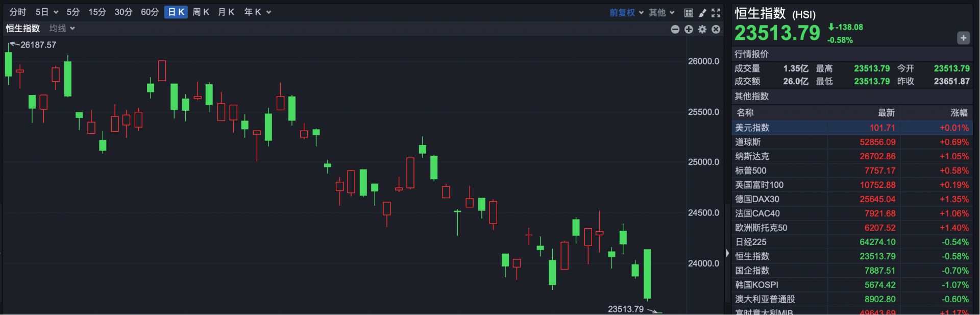980x315 pixels.
Task: Click the -0.58% change under -138.08
Action: (x=840, y=40)
